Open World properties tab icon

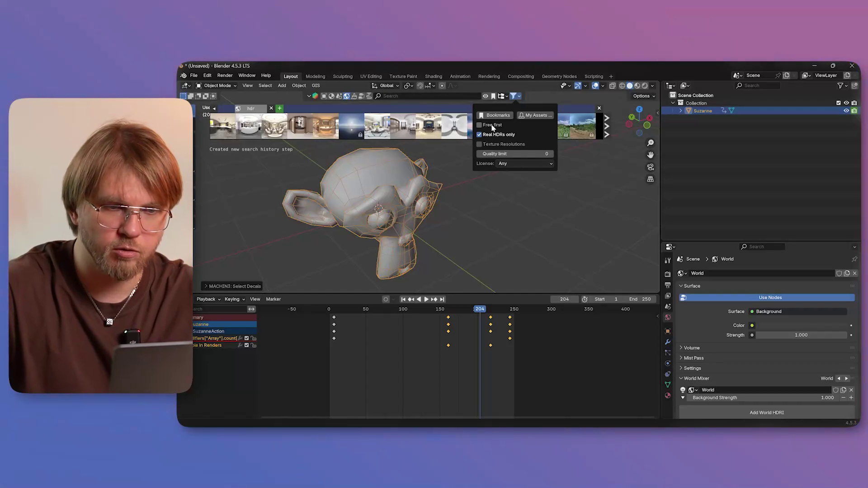pyautogui.click(x=668, y=317)
